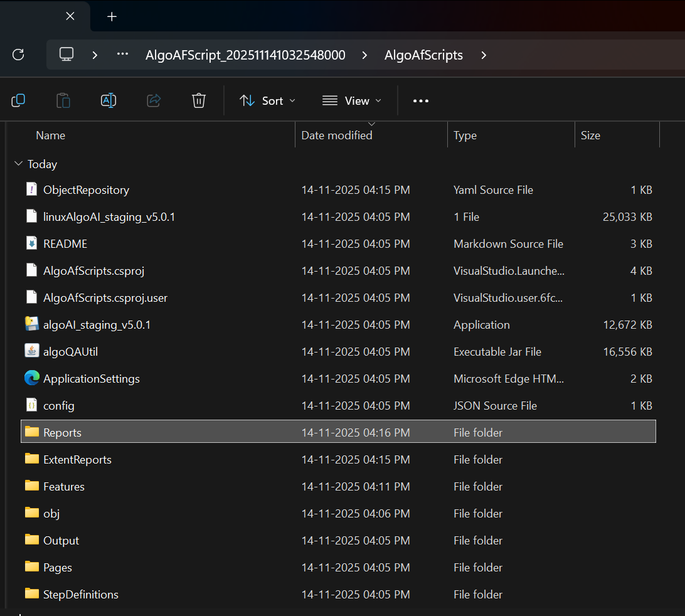Select the ExtentReports folder
Viewport: 685px width, 616px height.
click(x=77, y=459)
